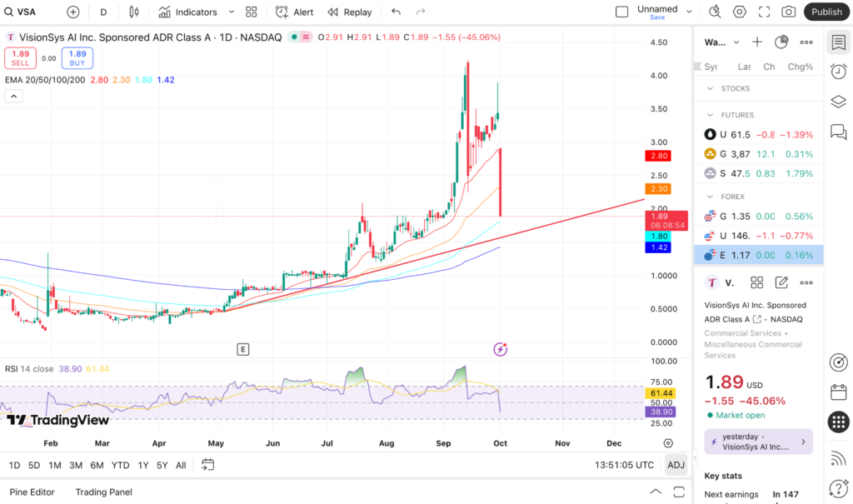Open the Alerts clock sidebar icon

(x=838, y=72)
